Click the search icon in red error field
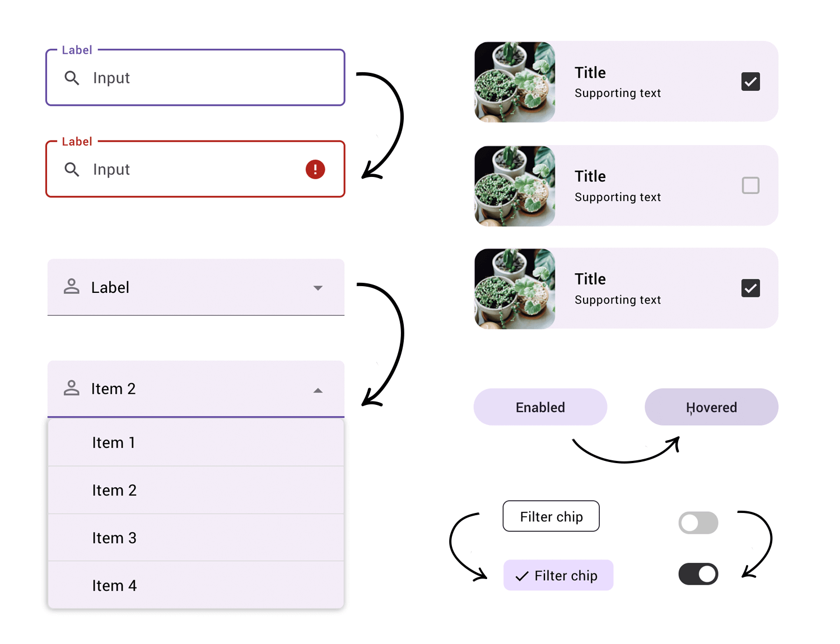This screenshot has width=840, height=644. point(72,169)
